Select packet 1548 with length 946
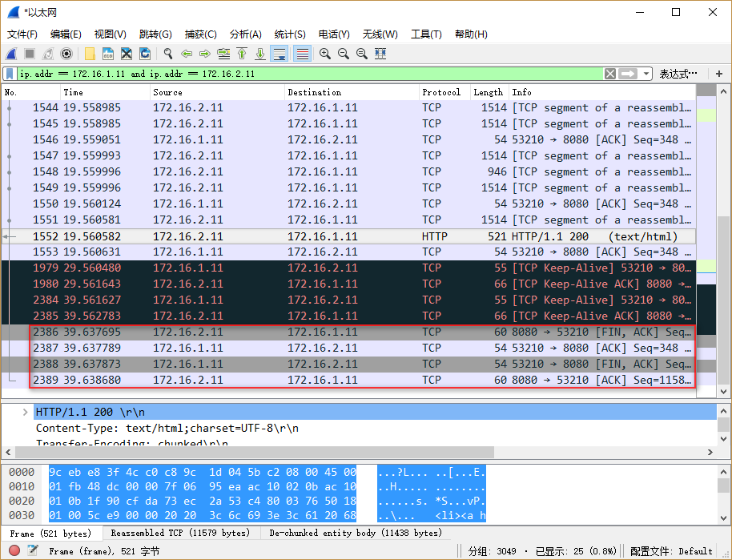Image resolution: width=732 pixels, height=560 pixels. tap(348, 172)
